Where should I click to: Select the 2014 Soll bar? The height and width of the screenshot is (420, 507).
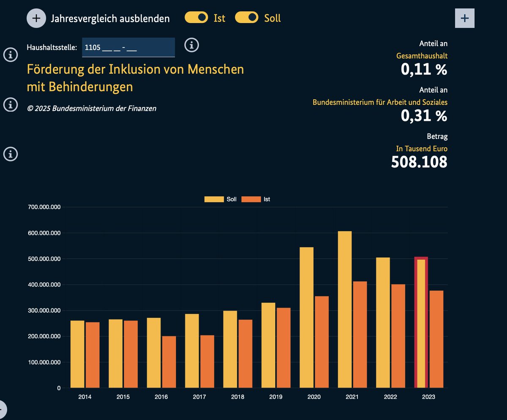[77, 354]
